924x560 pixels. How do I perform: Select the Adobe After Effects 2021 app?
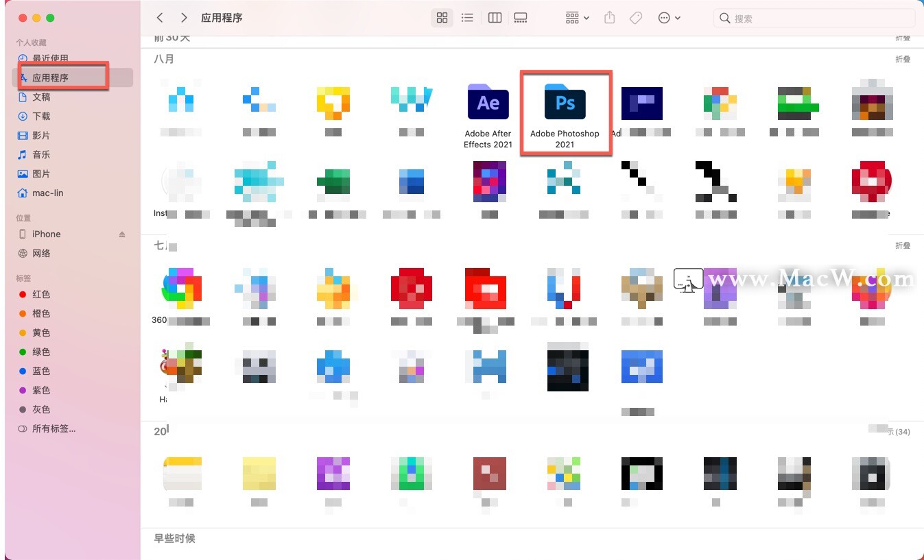[x=488, y=116]
